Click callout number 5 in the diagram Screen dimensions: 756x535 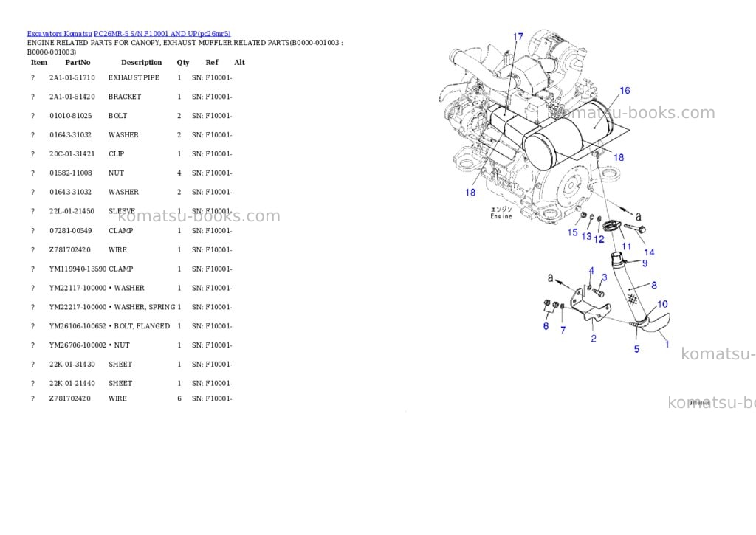tap(636, 349)
